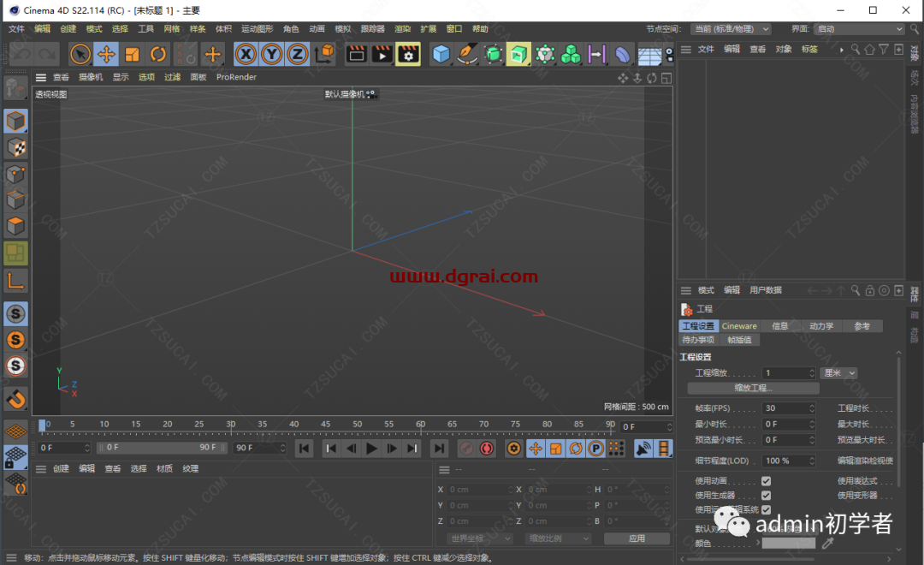The image size is (924, 565).
Task: Click the Apply button in coordinates panel
Action: coord(637,538)
